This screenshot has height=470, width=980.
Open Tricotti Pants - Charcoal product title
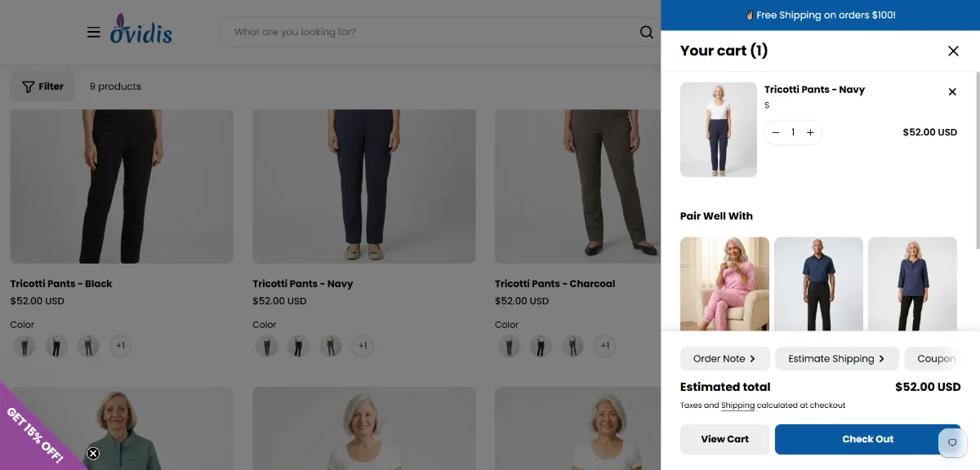555,284
